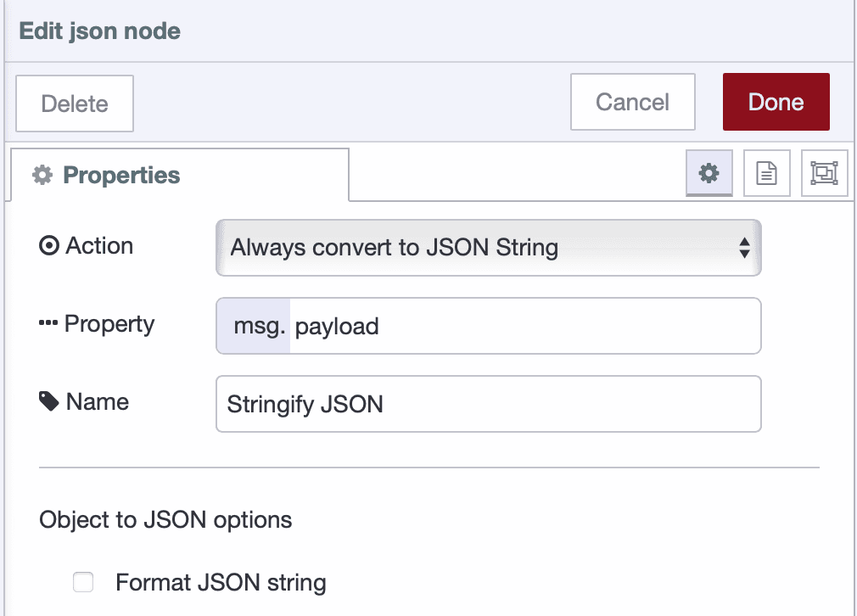
Task: Cancel editing the json node
Action: pos(632,101)
